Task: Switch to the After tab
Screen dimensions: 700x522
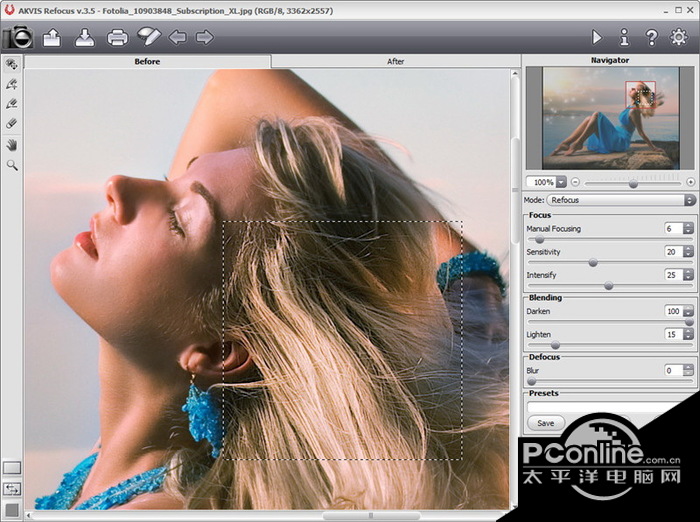Action: coord(395,61)
